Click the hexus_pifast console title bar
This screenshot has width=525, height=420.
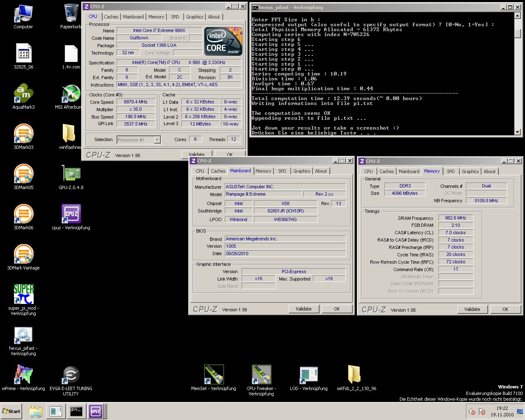[375, 7]
